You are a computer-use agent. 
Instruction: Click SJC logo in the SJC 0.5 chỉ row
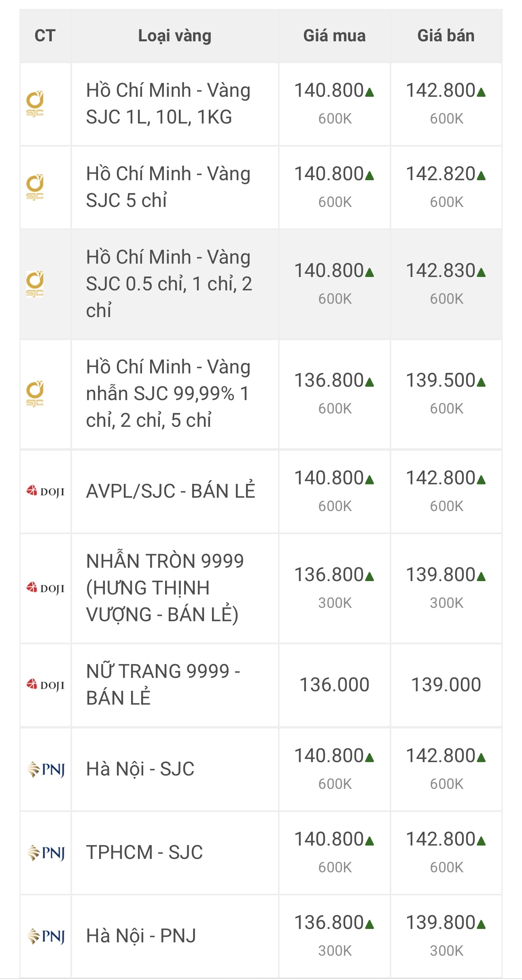35,284
